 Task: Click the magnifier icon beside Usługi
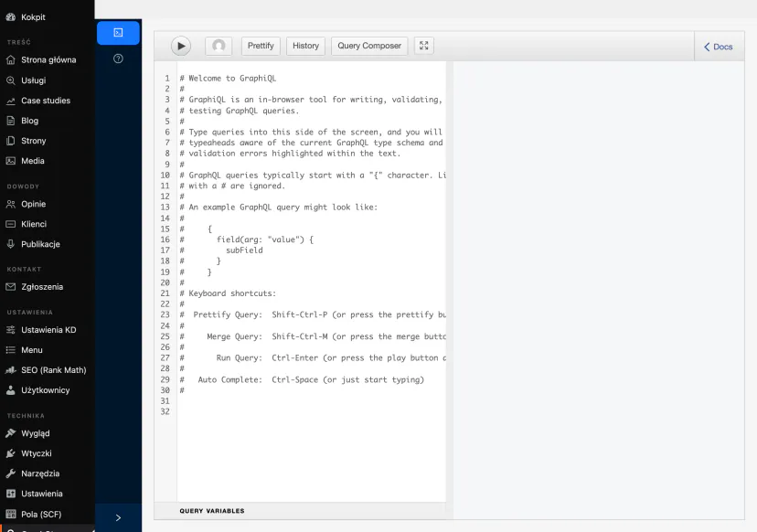pos(11,80)
